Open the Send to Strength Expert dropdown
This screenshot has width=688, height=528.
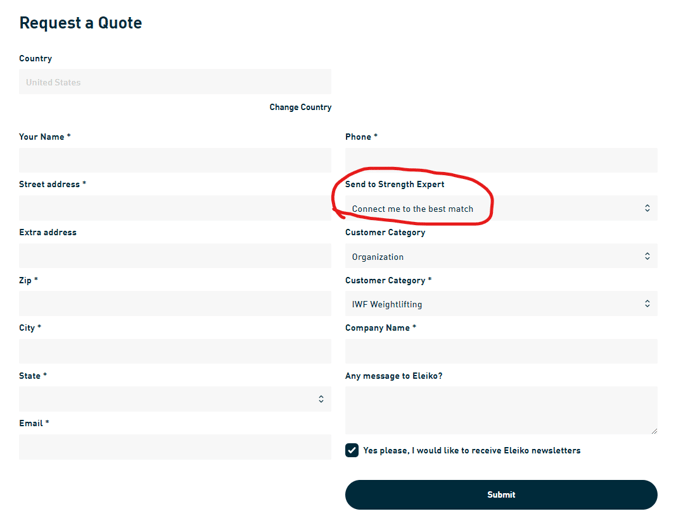click(501, 208)
